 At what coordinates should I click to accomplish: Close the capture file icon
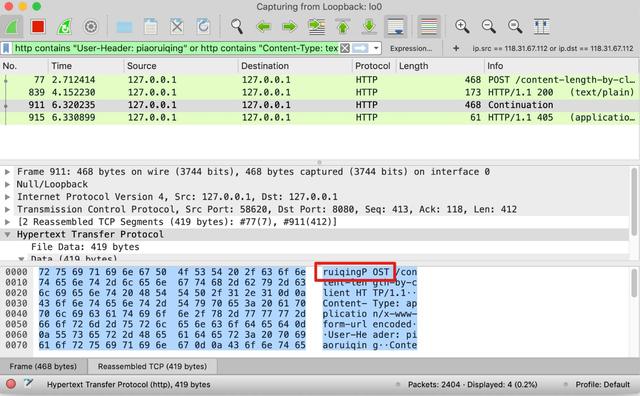(177, 27)
